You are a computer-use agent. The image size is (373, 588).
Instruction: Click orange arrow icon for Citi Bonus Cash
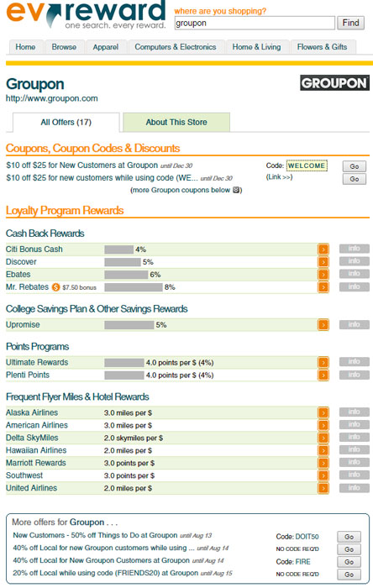coord(323,249)
